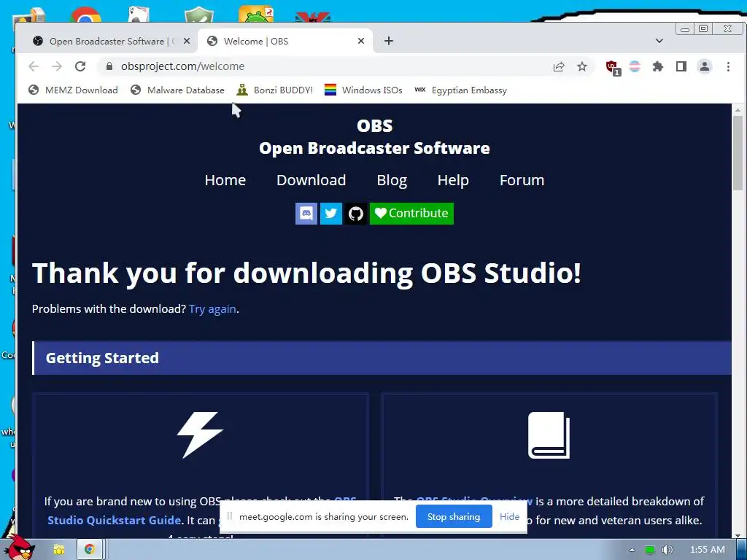This screenshot has width=747, height=560.
Task: Open the striped flag extension icon
Action: (635, 66)
